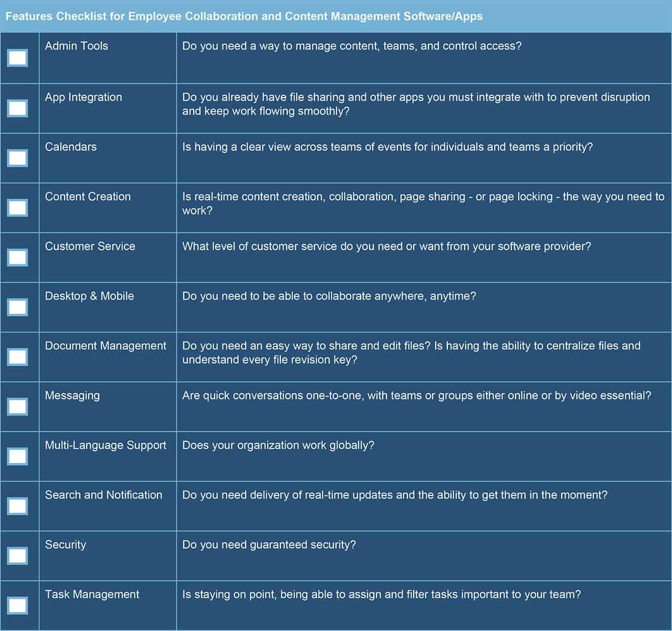Click the Multi-Language Support label

point(106,446)
